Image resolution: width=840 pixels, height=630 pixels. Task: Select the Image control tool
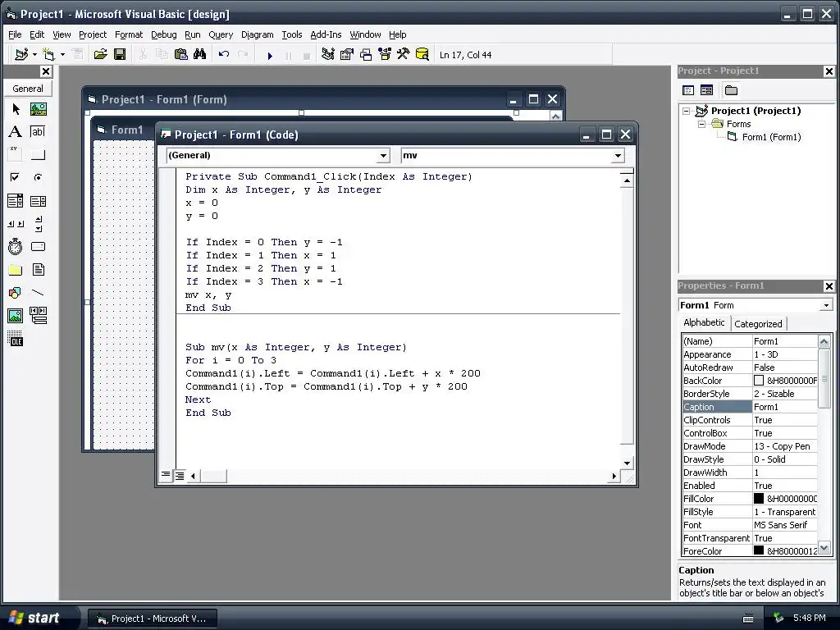[16, 316]
